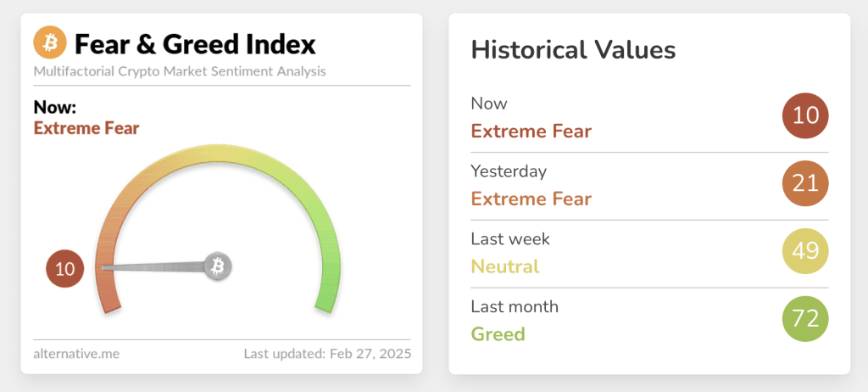Click Extreme Fear status under Now: heading
The width and height of the screenshot is (868, 392).
pyautogui.click(x=86, y=128)
